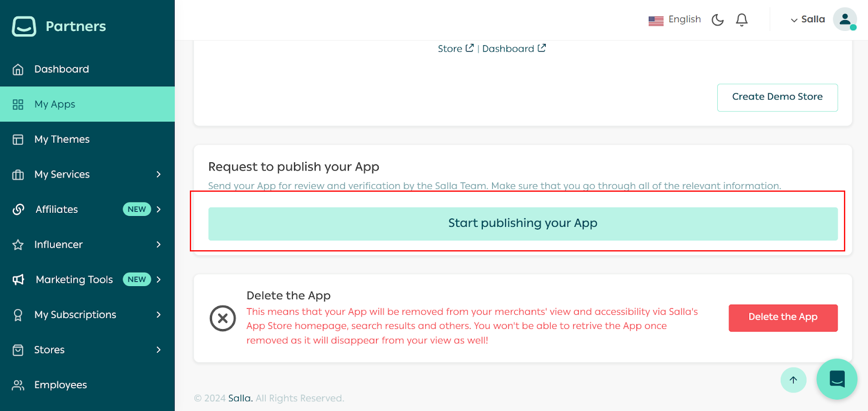Select My Apps in the sidebar

[x=55, y=104]
